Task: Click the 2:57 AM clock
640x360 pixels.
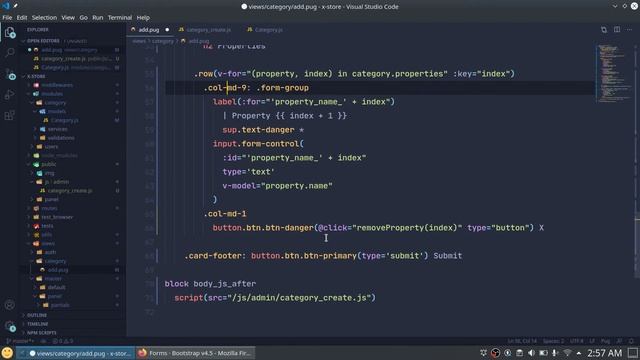Action: pyautogui.click(x=604, y=353)
